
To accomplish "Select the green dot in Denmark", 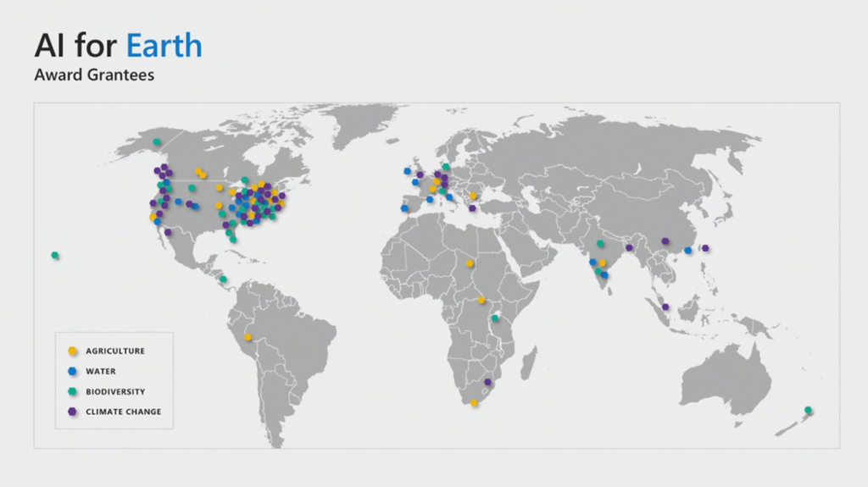I will [446, 167].
